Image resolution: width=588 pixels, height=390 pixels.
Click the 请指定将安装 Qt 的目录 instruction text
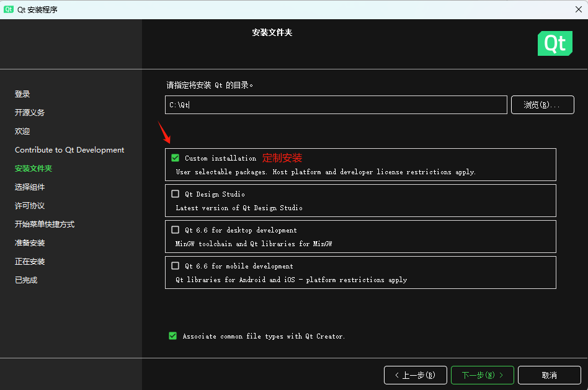pos(210,85)
